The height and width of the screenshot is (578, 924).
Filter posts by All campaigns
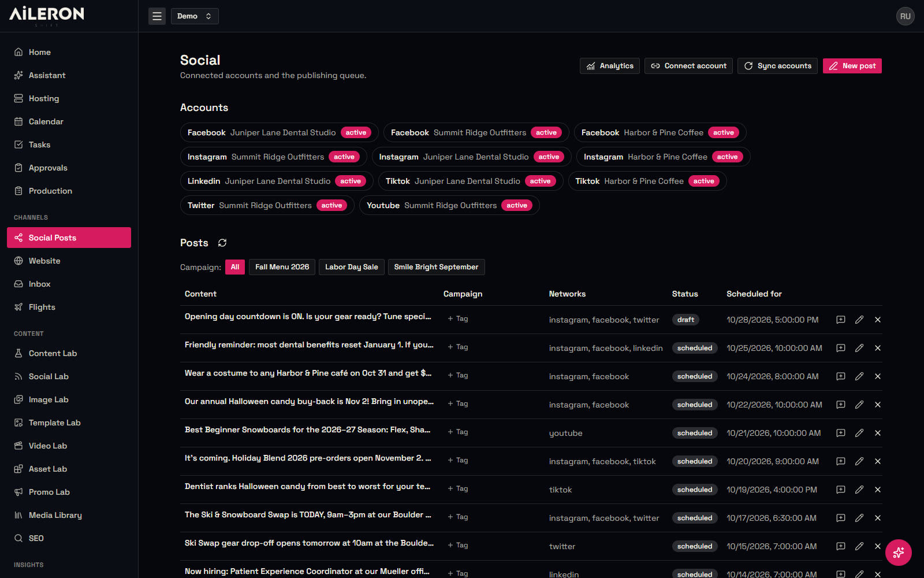click(x=235, y=267)
